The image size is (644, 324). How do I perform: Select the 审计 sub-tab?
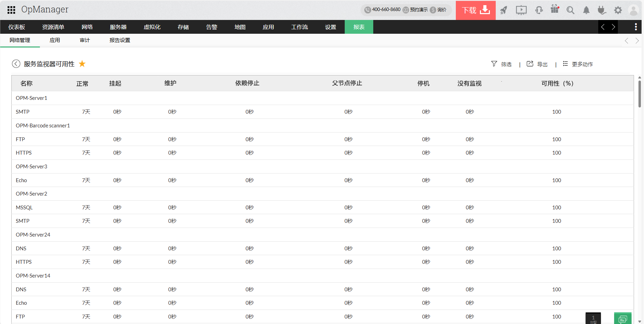point(85,40)
